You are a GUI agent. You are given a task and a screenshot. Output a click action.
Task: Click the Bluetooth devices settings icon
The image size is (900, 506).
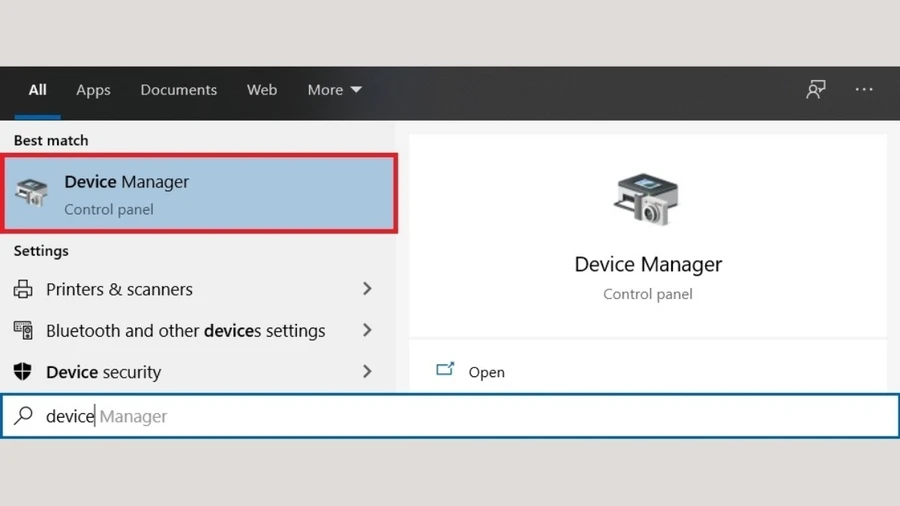point(23,330)
